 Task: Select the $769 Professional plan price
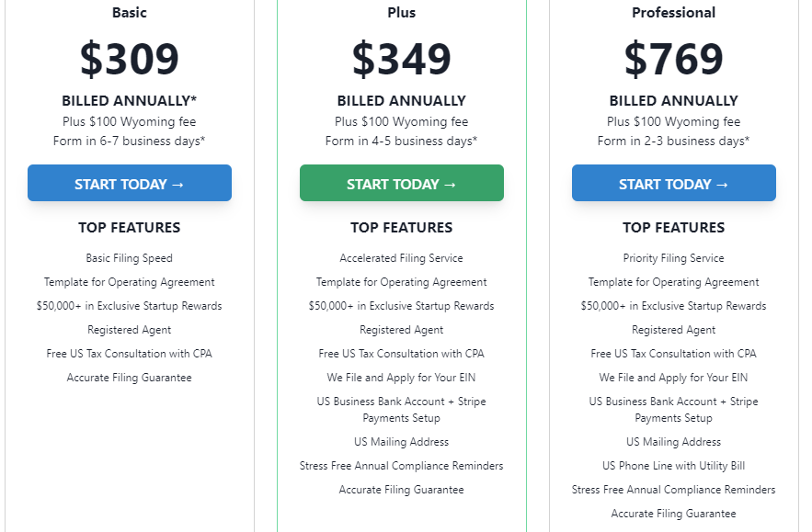[674, 59]
